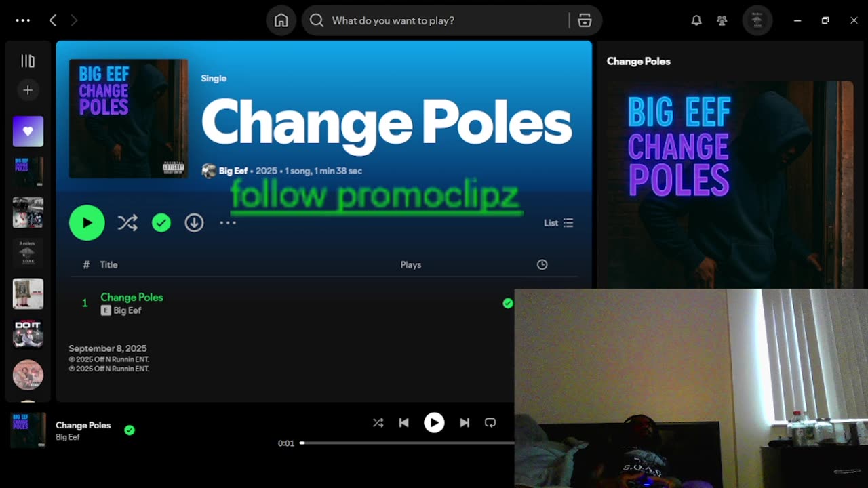This screenshot has height=488, width=868.
Task: Click the search magnifier icon
Action: coord(317,20)
